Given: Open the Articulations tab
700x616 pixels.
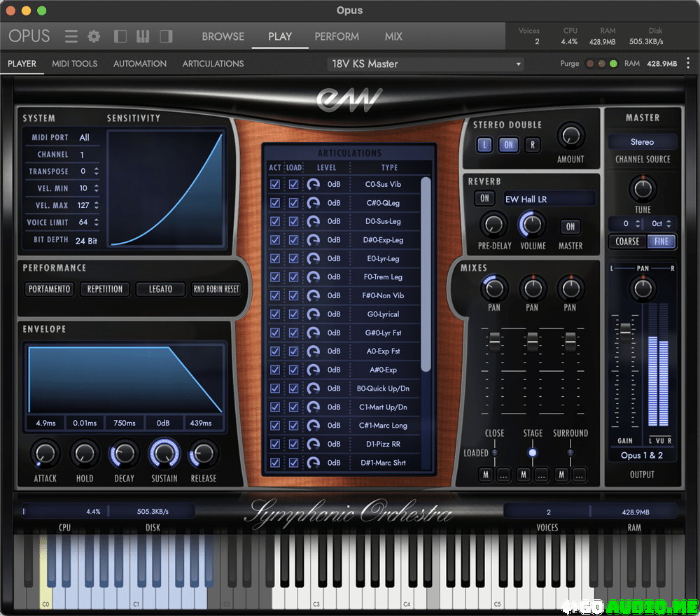Looking at the screenshot, I should click(x=213, y=64).
